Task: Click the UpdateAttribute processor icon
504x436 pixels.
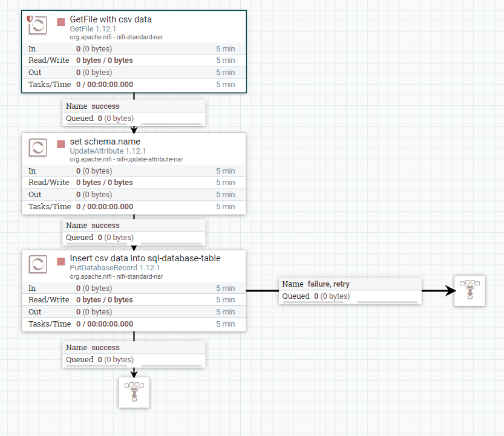Action: (38, 148)
